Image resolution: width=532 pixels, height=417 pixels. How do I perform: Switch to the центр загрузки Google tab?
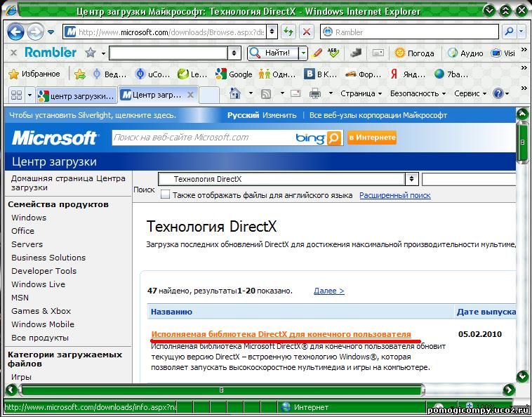tap(77, 96)
